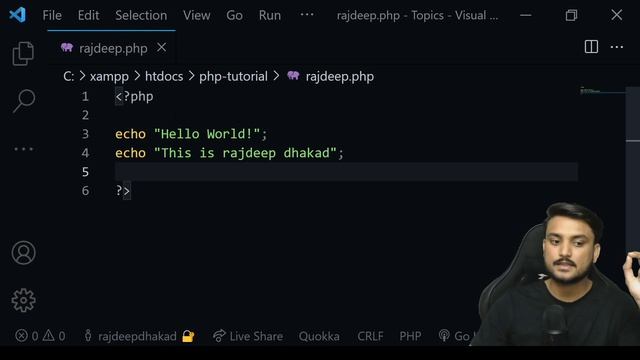The height and width of the screenshot is (360, 640).
Task: Click the "This is rajdeep dhakad" string
Action: coord(245,153)
